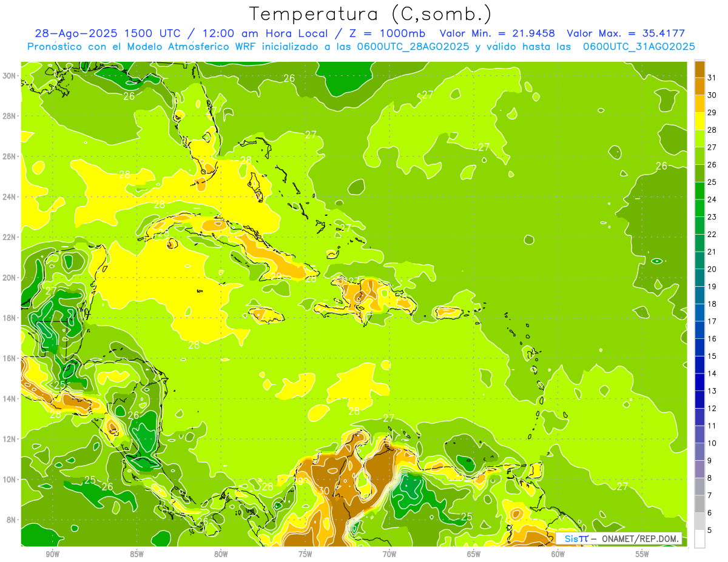
Task: Select the '0600UTC_31AGO2025' valid-until time
Action: click(638, 47)
